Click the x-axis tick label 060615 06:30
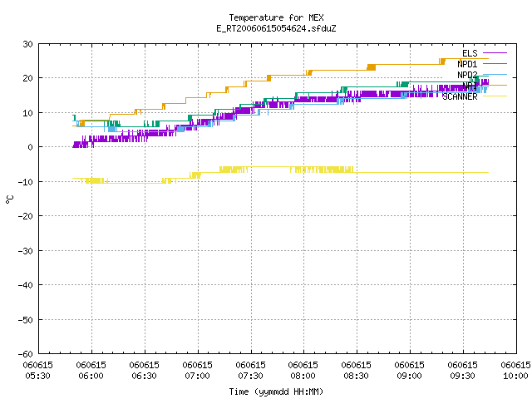 pyautogui.click(x=144, y=371)
